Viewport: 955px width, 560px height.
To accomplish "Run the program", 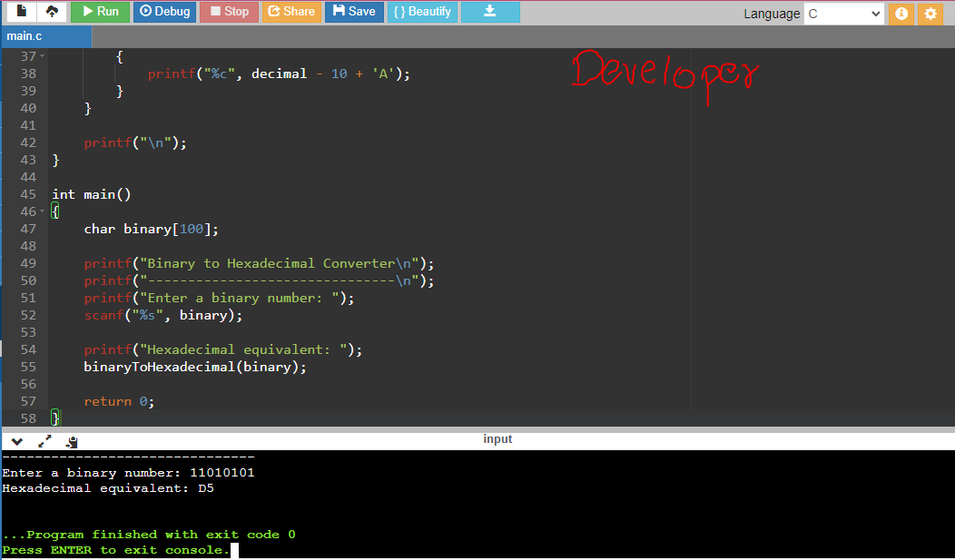I will [100, 12].
